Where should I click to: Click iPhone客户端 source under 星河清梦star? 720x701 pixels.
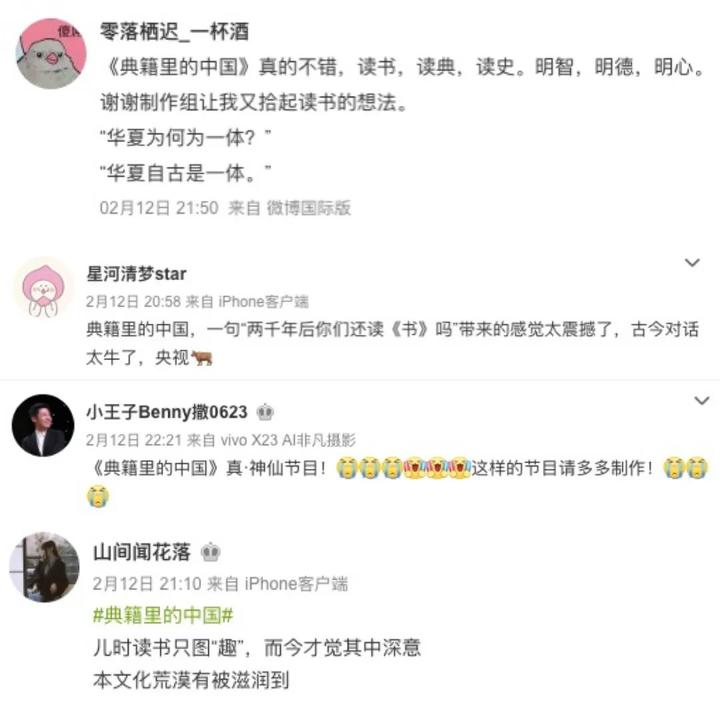[x=264, y=302]
